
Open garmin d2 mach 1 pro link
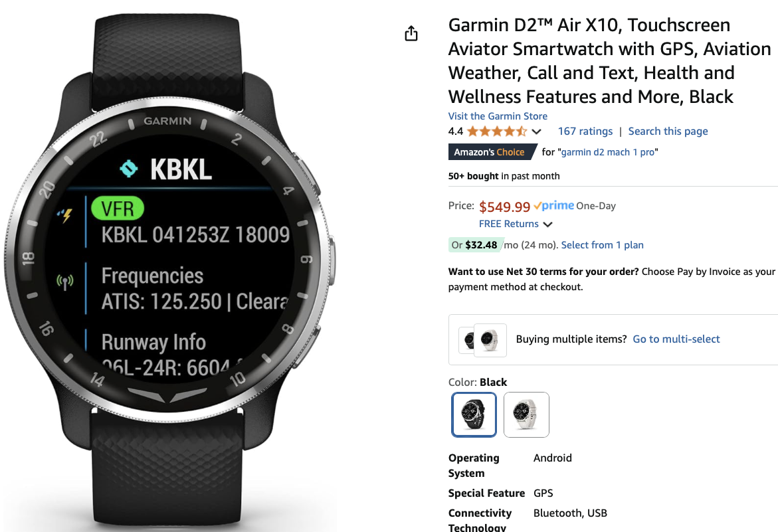[608, 152]
